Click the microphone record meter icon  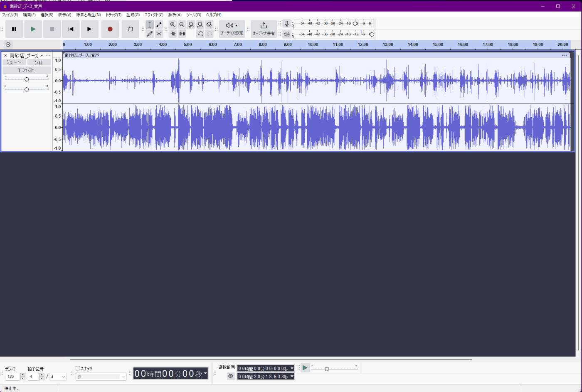pos(286,24)
